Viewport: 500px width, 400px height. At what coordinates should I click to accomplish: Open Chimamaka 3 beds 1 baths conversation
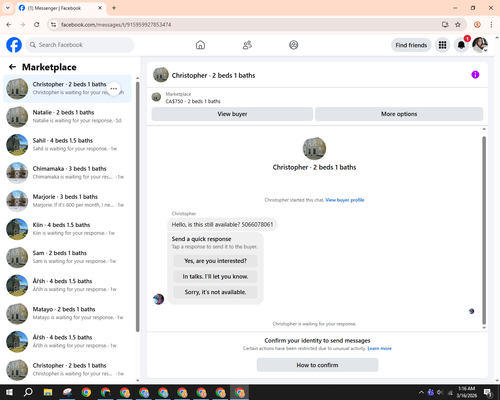[x=67, y=173]
